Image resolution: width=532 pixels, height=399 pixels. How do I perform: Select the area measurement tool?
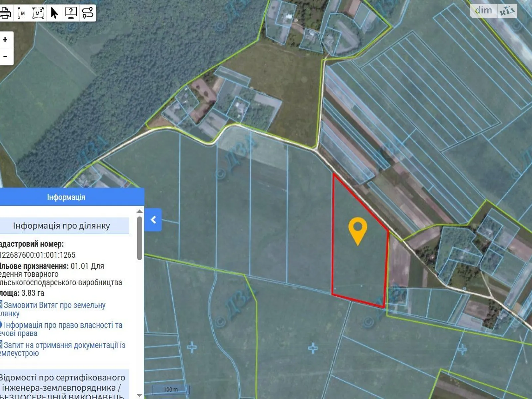tap(38, 13)
